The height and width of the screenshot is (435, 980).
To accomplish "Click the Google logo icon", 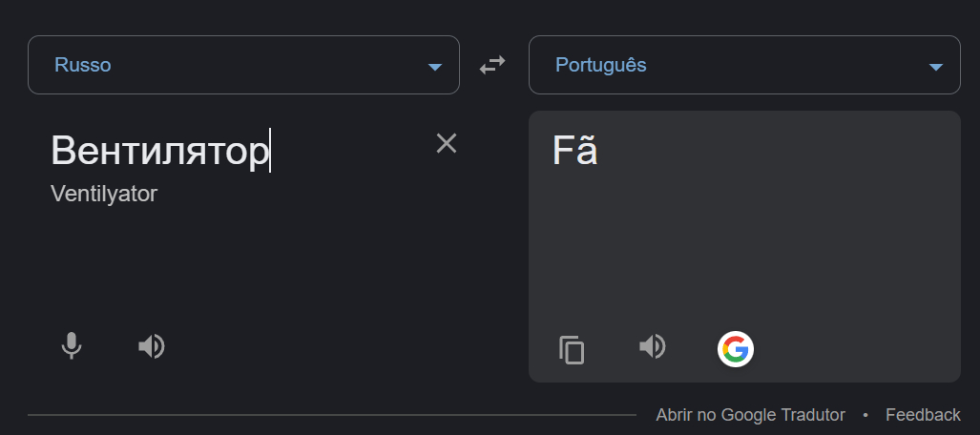I will pos(735,349).
